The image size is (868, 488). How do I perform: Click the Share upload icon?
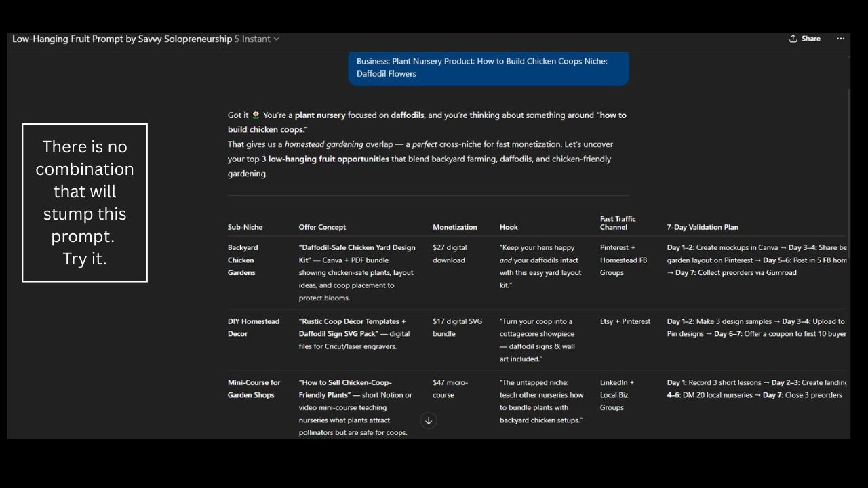[793, 39]
